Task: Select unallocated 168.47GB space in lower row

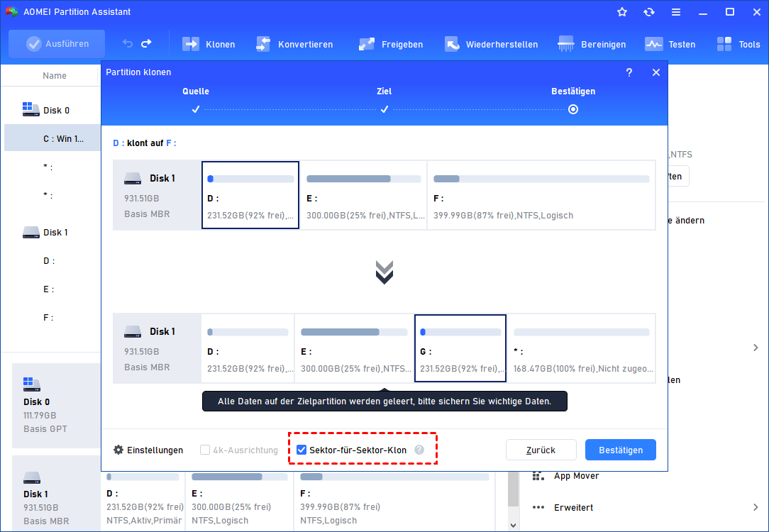Action: 581,348
